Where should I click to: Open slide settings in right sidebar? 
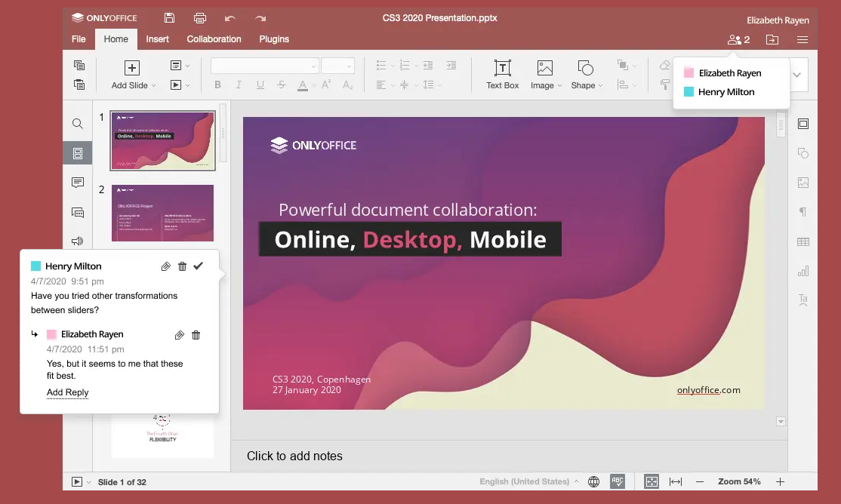(x=803, y=124)
